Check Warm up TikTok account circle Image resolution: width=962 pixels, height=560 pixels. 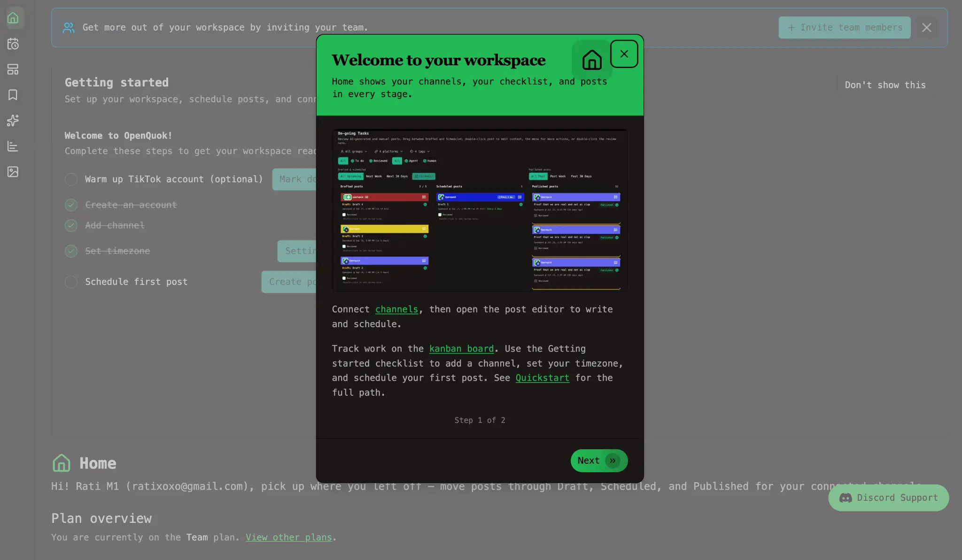point(71,179)
